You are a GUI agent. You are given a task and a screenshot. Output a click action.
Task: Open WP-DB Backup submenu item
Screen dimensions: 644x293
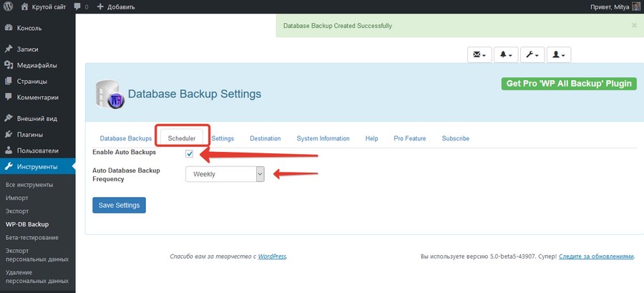click(x=27, y=224)
